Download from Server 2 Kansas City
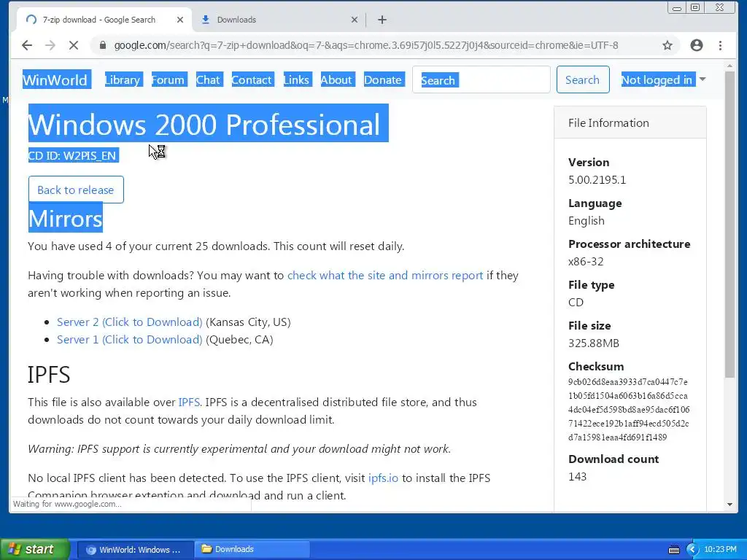This screenshot has width=747, height=560. [130, 322]
